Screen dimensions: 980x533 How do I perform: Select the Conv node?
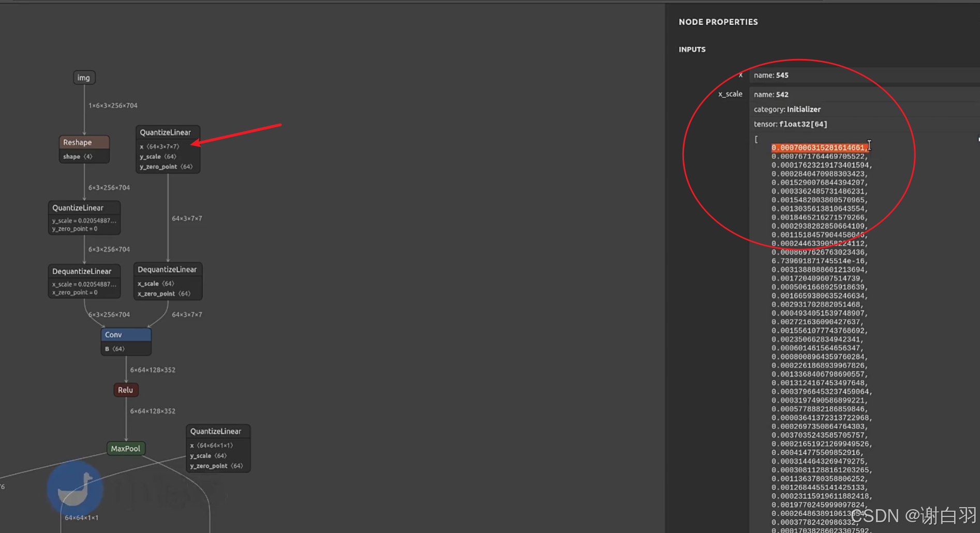[x=126, y=335]
